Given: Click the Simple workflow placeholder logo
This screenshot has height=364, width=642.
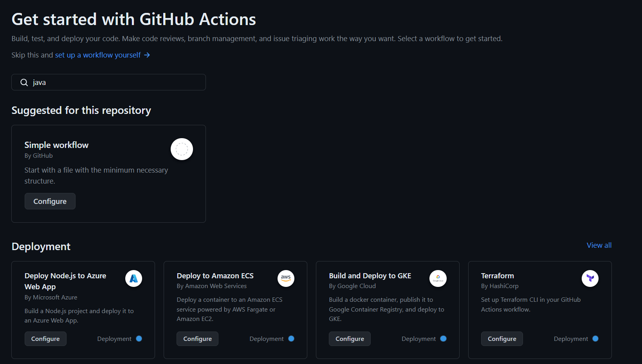Looking at the screenshot, I should (182, 149).
